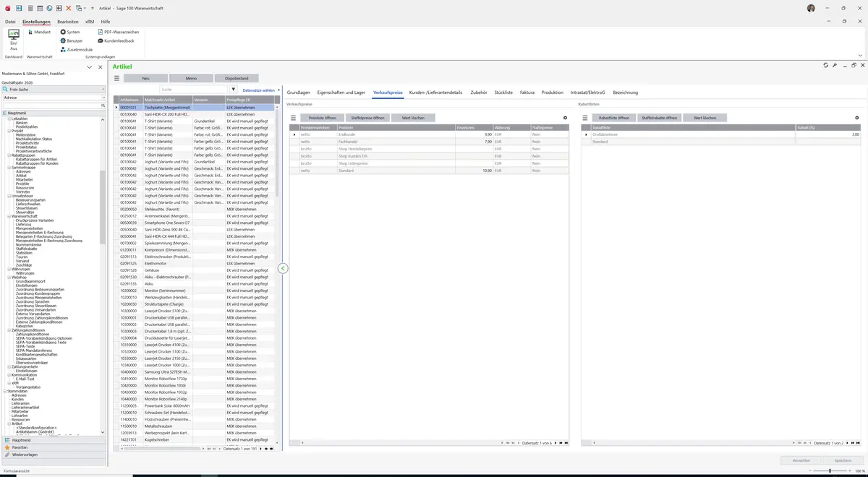Click the Sage application logo icon
The width and height of the screenshot is (868, 477).
(7, 8)
